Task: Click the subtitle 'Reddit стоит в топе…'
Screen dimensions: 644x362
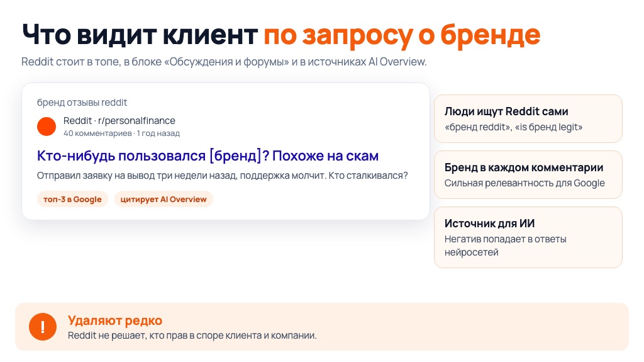Action: tap(224, 62)
